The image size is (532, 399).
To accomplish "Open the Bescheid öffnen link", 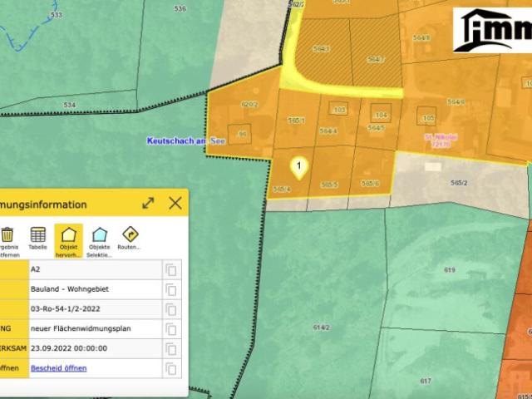I will [59, 368].
